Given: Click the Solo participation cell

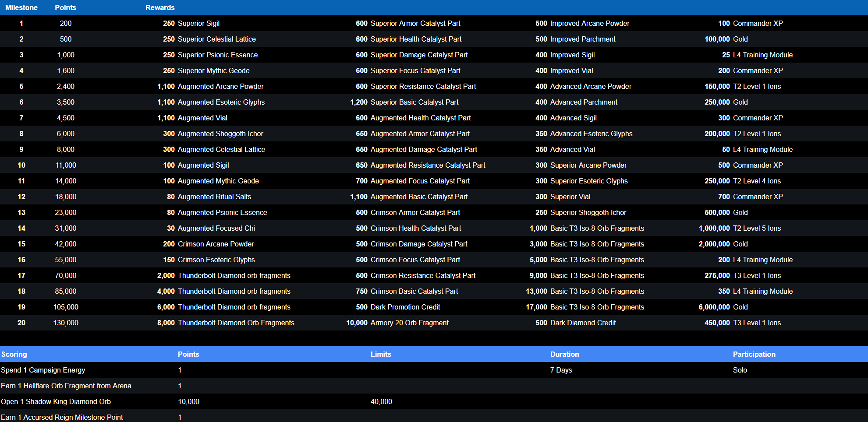Looking at the screenshot, I should (x=740, y=370).
